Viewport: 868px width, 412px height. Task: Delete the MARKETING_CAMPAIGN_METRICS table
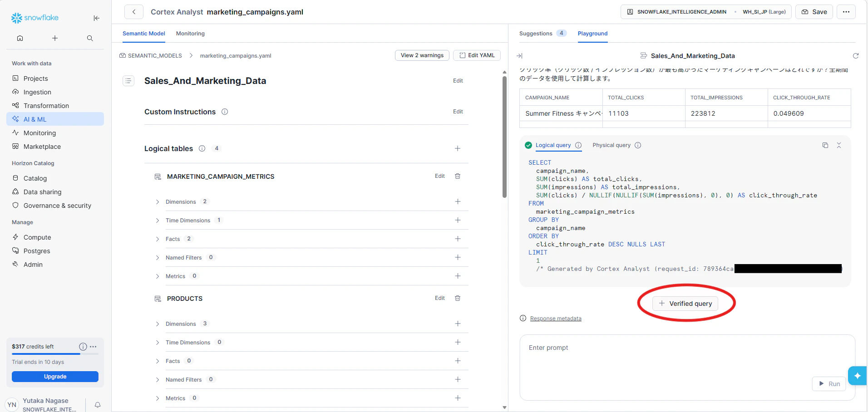click(458, 176)
